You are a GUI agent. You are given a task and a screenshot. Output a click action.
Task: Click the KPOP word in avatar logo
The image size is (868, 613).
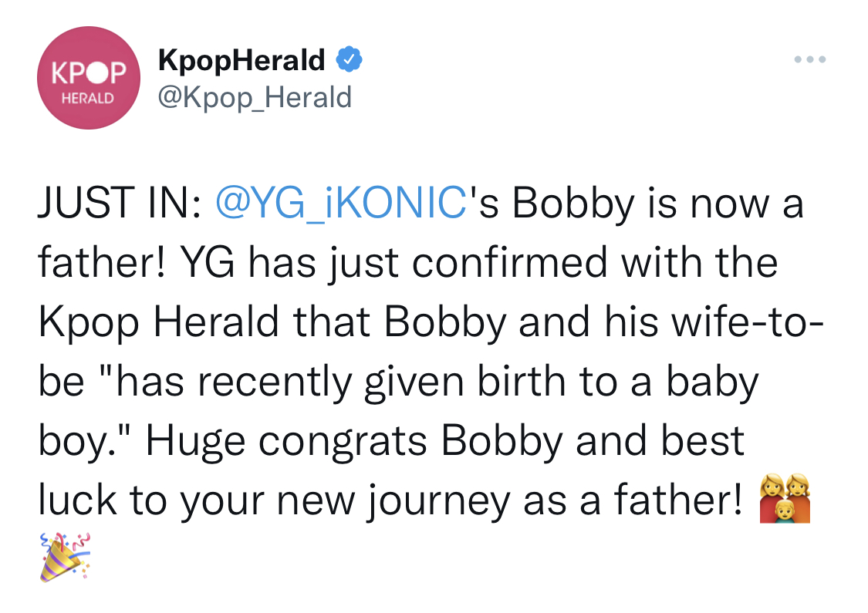pyautogui.click(x=90, y=72)
